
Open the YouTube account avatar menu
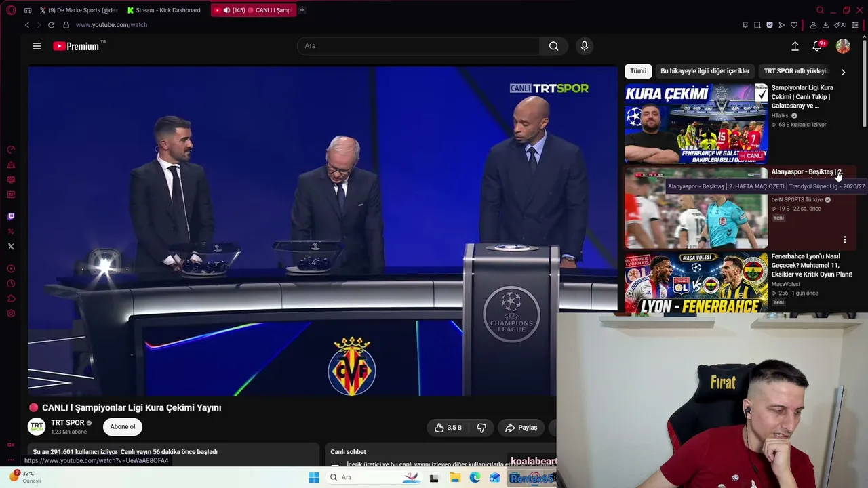[x=843, y=46]
